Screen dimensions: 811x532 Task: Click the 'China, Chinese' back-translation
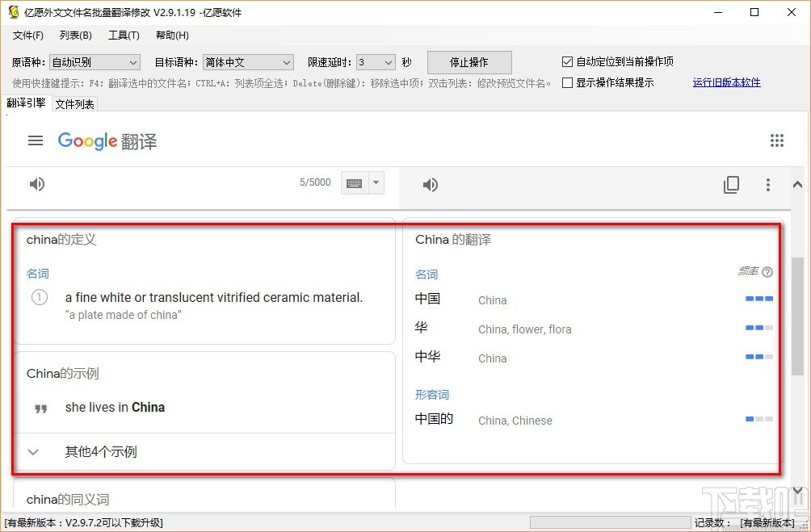pos(515,421)
